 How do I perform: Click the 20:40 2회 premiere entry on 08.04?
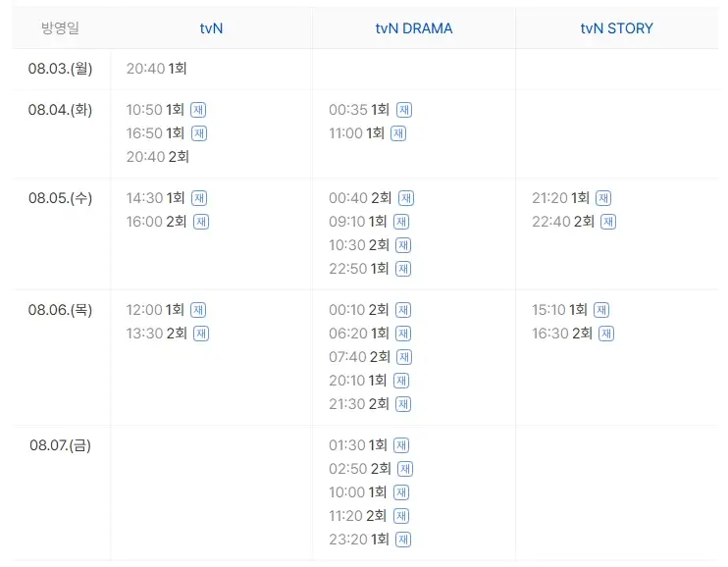158,157
